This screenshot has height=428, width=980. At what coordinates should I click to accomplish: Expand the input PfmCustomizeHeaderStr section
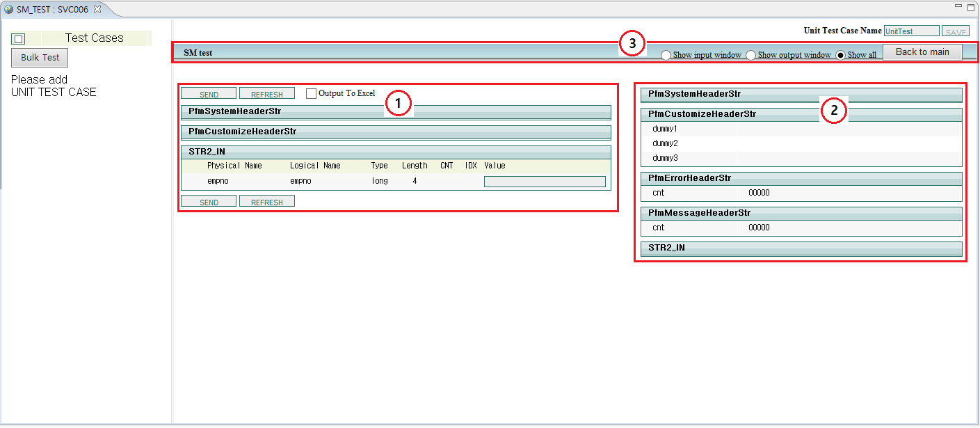(395, 132)
